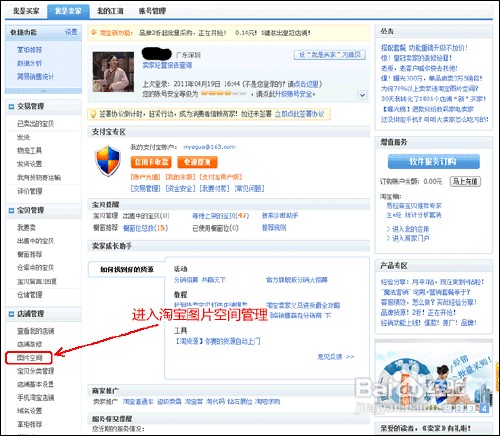Viewport: 500px width, 436px height.
Task: Open 我要卖 in sidebar
Action: (26, 228)
